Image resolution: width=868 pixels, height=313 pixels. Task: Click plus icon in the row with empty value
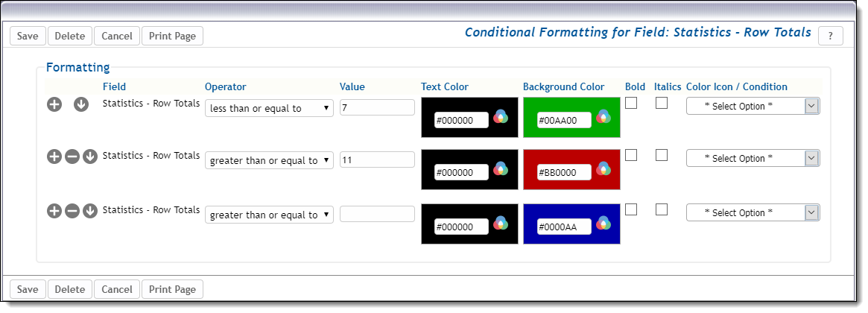point(54,211)
